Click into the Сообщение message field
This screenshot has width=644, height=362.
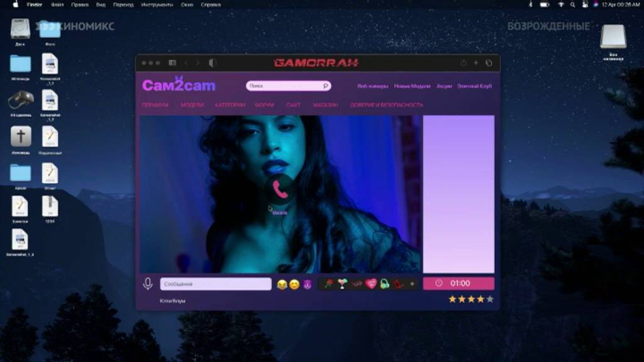click(216, 284)
